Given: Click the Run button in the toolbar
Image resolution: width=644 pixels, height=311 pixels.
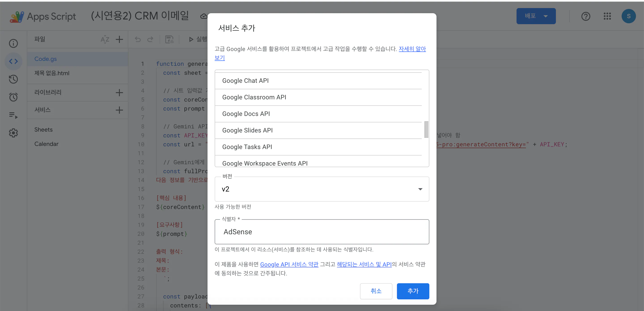Looking at the screenshot, I should tap(197, 39).
